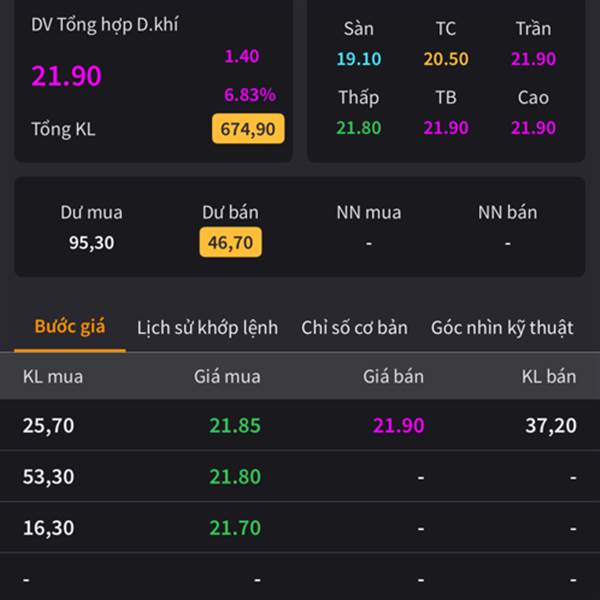Select the current price 21.90
Viewport: 600px width, 600px height.
67,76
